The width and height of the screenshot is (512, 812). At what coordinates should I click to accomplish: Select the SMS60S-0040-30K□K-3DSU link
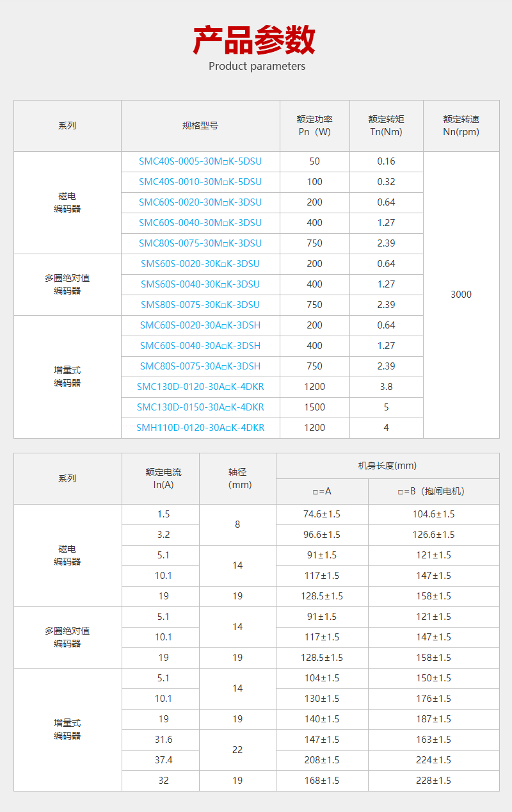(200, 284)
